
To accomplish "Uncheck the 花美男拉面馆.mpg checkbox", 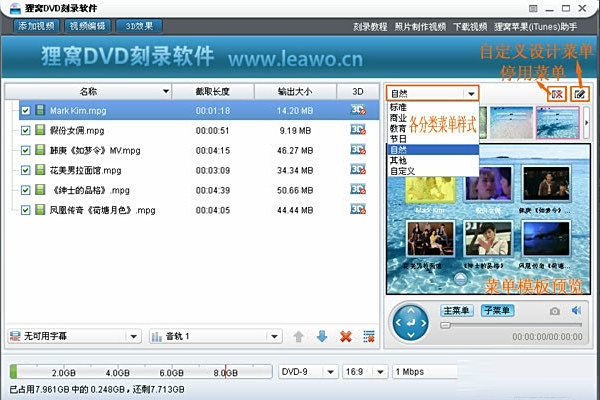I will coord(26,170).
